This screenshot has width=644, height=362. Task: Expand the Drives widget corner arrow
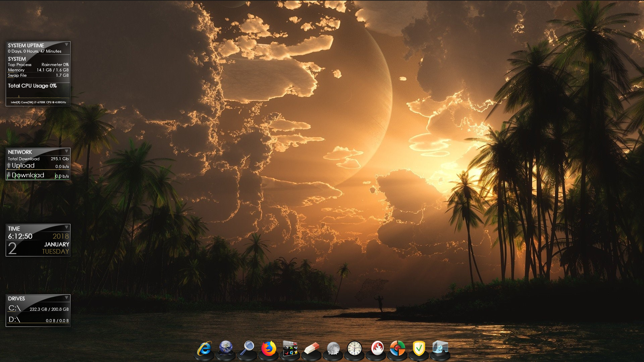coord(66,297)
